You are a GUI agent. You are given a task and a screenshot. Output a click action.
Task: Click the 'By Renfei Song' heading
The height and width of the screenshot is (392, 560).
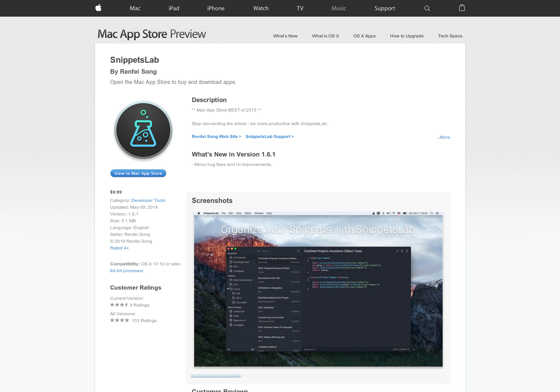click(x=133, y=71)
